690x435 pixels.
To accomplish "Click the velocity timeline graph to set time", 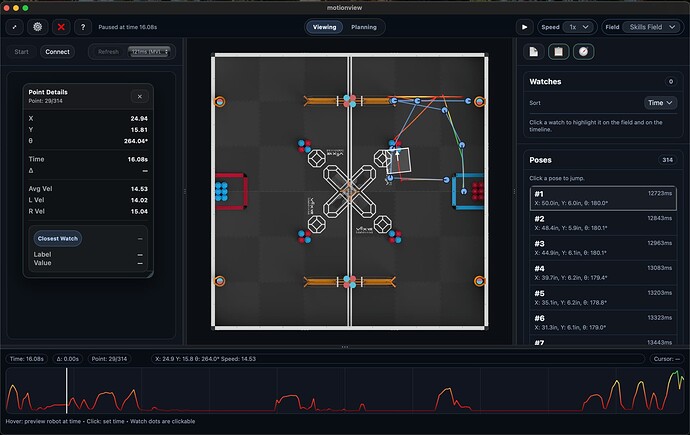I will point(345,391).
